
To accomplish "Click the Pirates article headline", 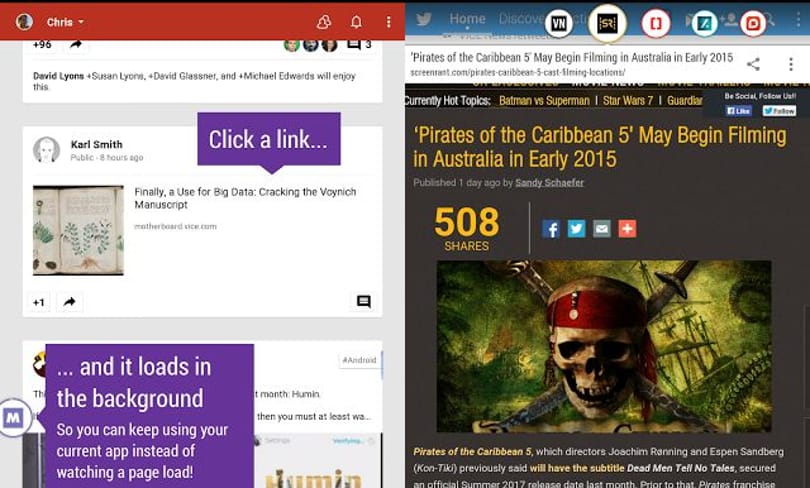I will [599, 147].
